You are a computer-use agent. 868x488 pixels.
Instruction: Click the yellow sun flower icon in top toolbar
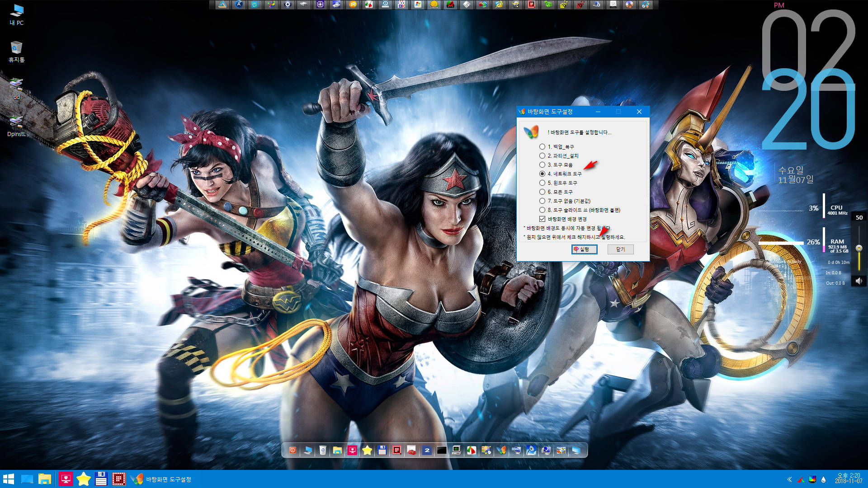tap(434, 5)
